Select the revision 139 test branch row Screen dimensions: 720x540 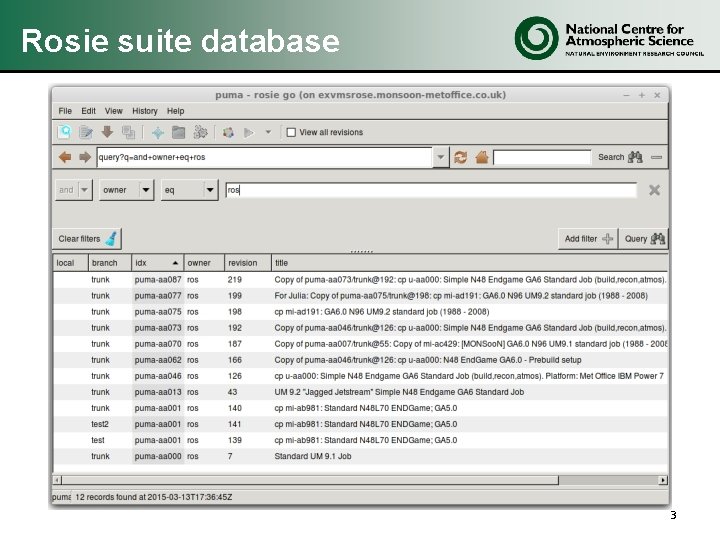pyautogui.click(x=360, y=440)
